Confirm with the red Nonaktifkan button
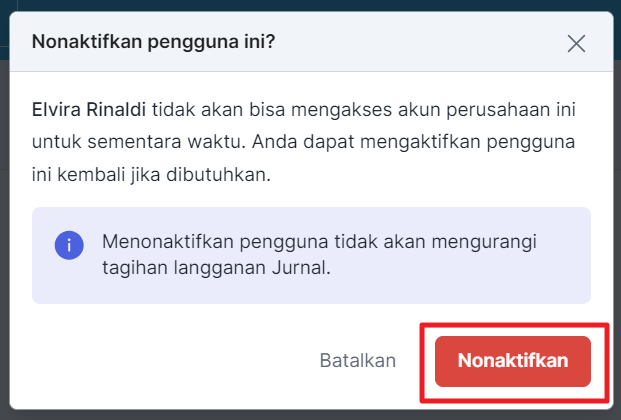 512,361
